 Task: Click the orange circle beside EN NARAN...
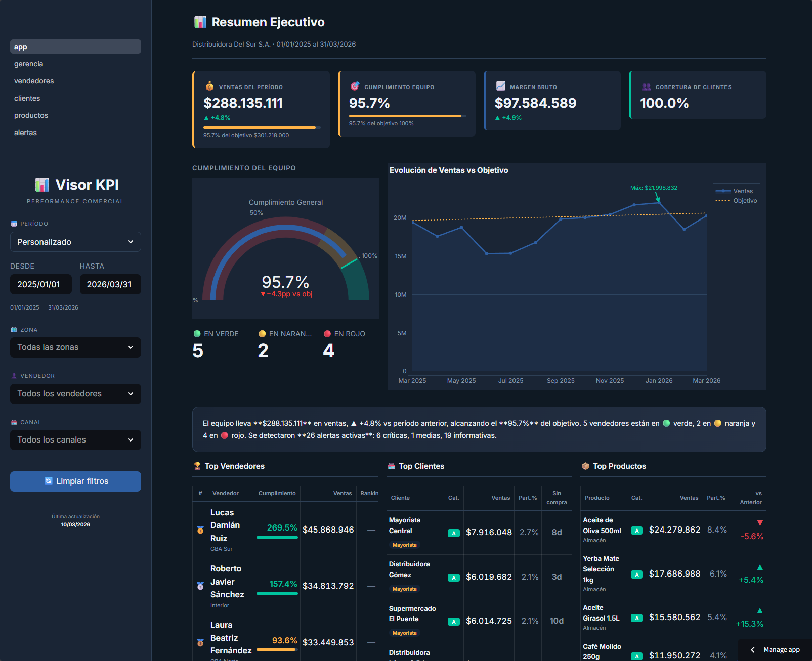262,334
